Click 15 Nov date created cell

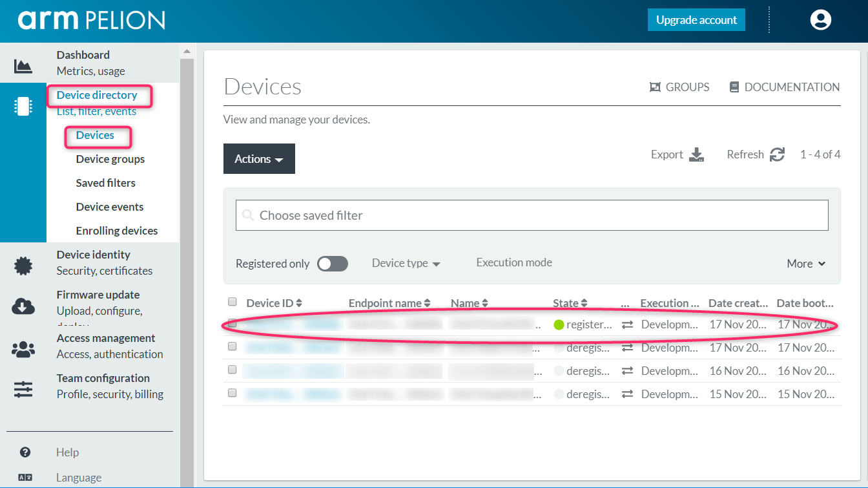coord(738,394)
